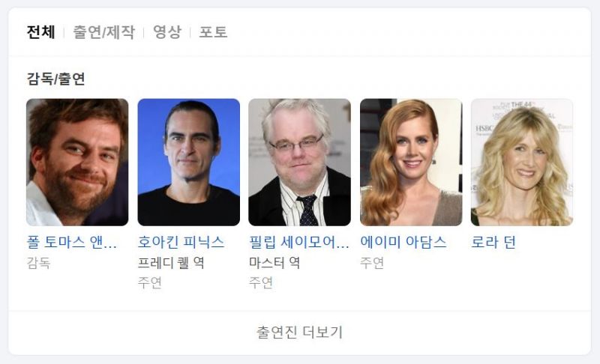Visit the 에이미 아담스 name link
The image size is (600, 364).
pos(403,242)
